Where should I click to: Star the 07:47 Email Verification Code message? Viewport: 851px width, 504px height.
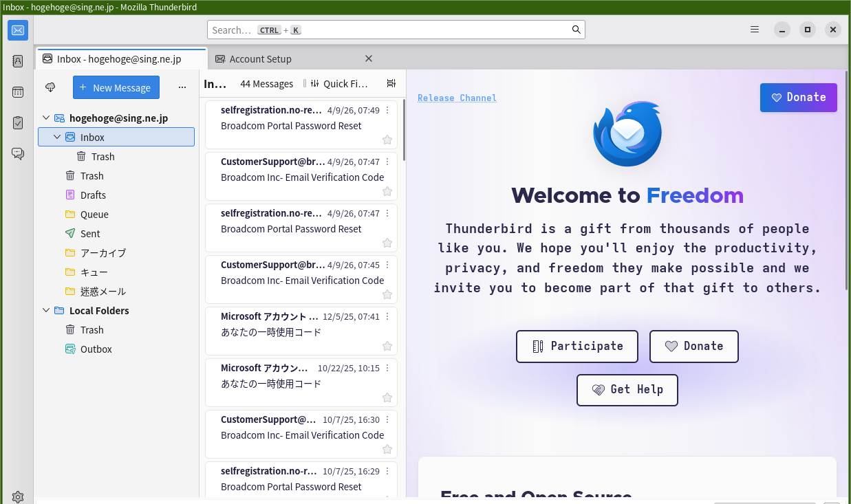coord(387,191)
